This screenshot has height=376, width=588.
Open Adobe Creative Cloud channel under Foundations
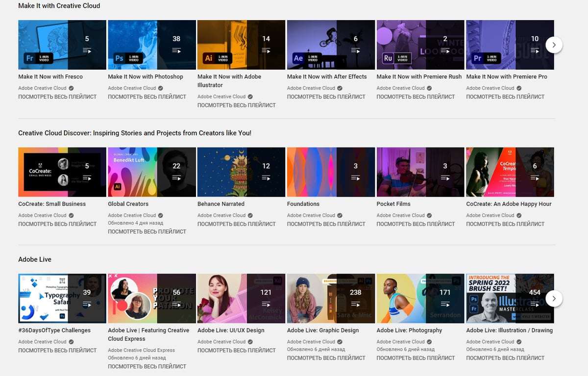pyautogui.click(x=311, y=215)
